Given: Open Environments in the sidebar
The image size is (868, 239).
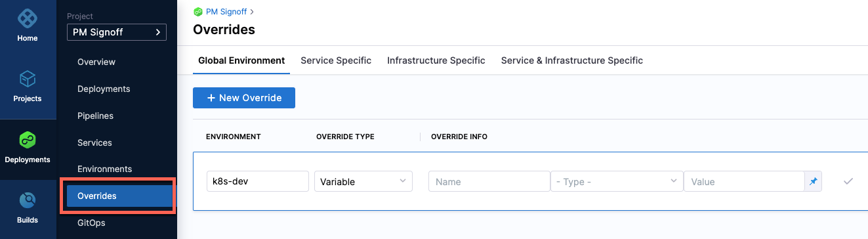Looking at the screenshot, I should (105, 169).
